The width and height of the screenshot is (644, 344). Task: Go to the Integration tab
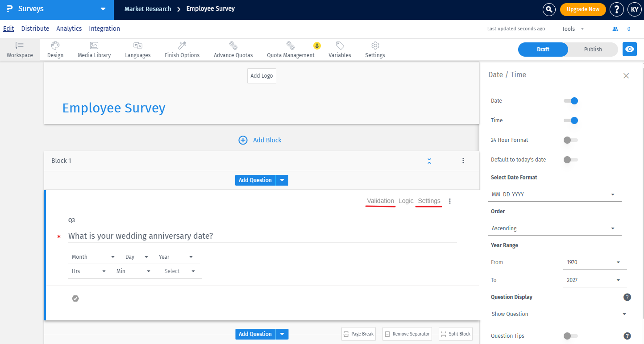pos(104,29)
